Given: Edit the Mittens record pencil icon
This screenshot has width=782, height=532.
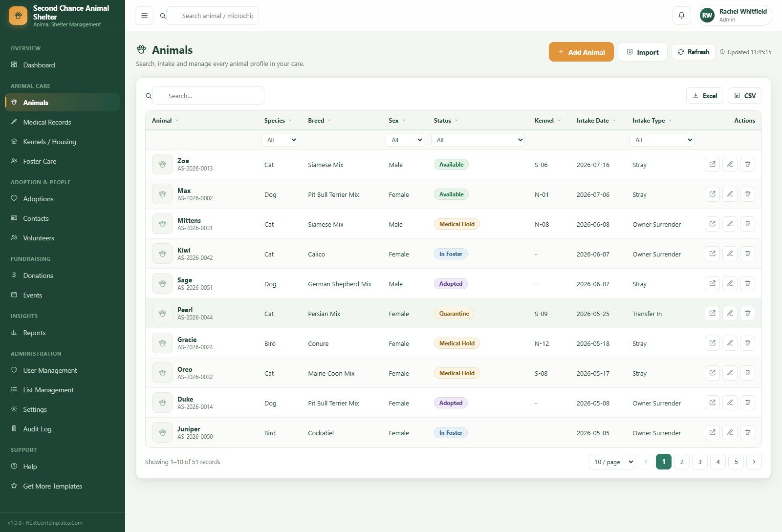Looking at the screenshot, I should click(730, 224).
